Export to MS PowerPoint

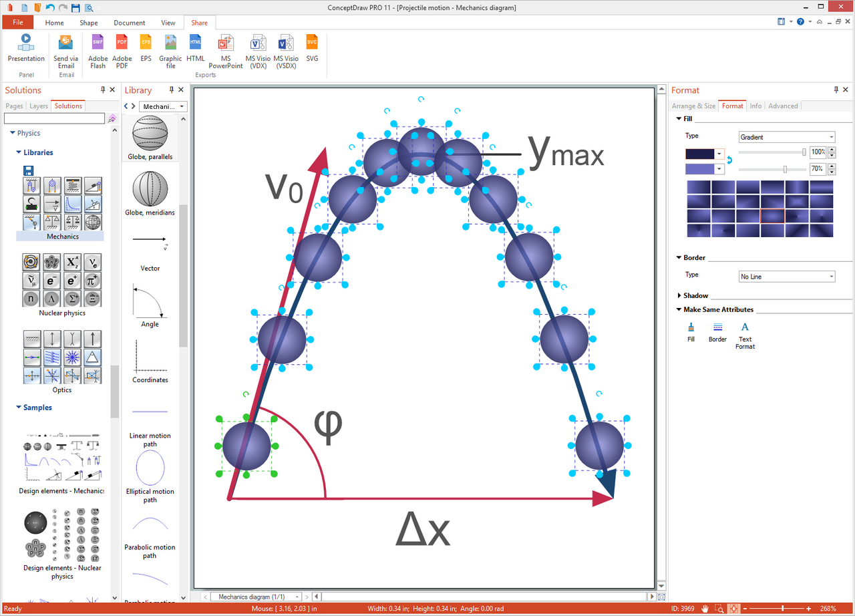coord(226,51)
